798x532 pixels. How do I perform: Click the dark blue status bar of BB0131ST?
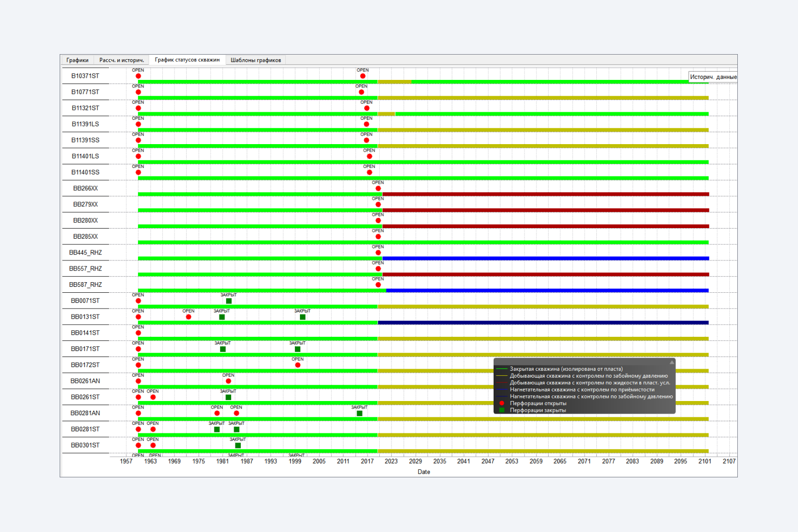point(543,323)
